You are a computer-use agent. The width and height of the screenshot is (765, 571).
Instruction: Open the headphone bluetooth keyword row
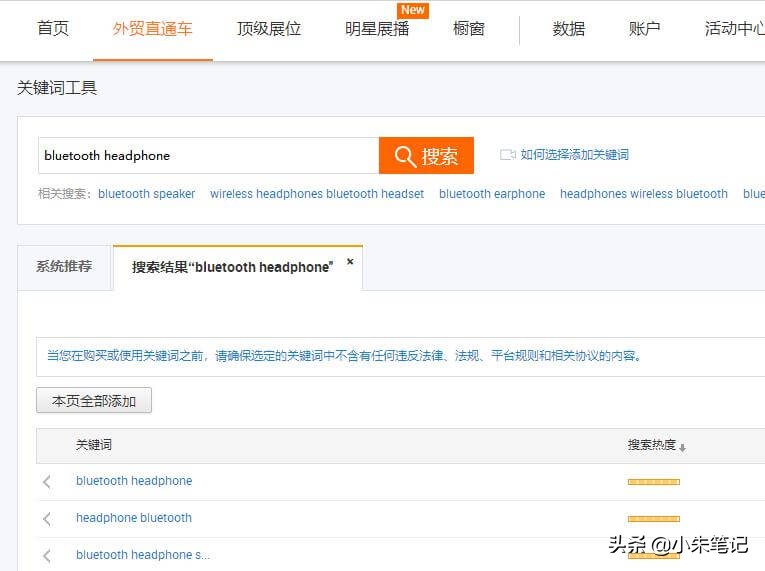point(134,518)
